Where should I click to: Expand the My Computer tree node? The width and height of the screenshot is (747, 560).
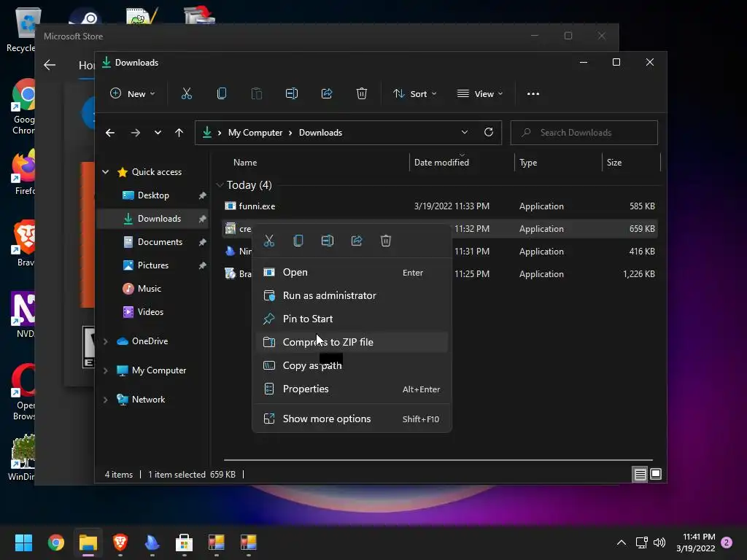(x=105, y=370)
